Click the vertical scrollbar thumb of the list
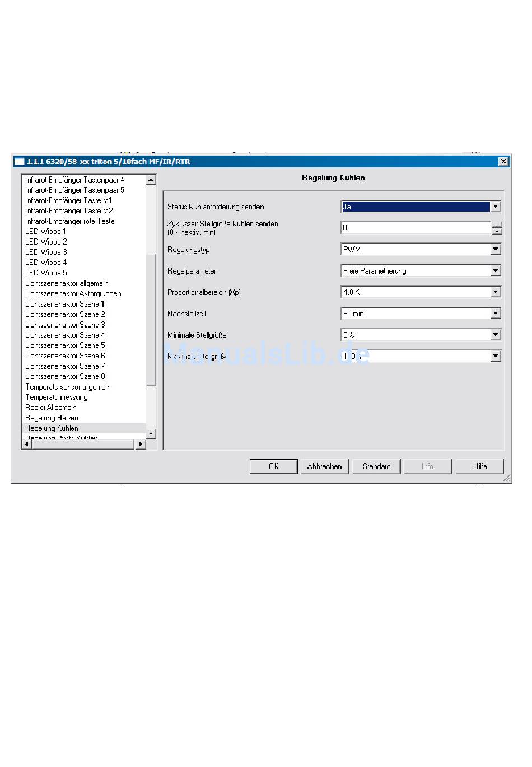This screenshot has height=767, width=532. [151, 319]
